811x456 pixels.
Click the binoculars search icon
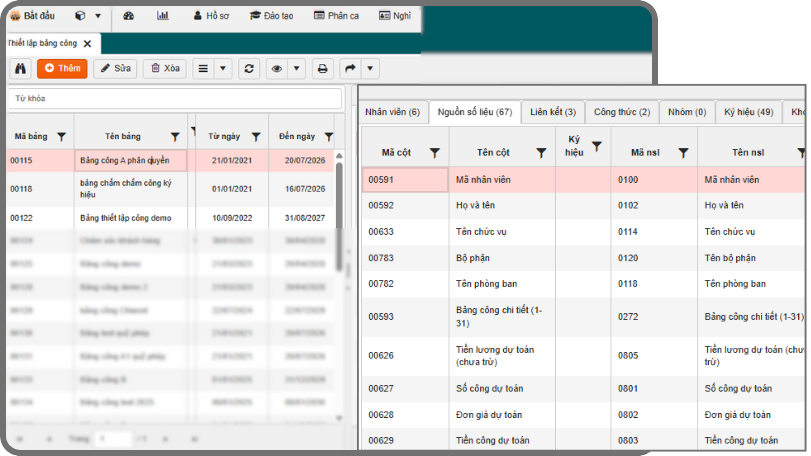click(20, 68)
